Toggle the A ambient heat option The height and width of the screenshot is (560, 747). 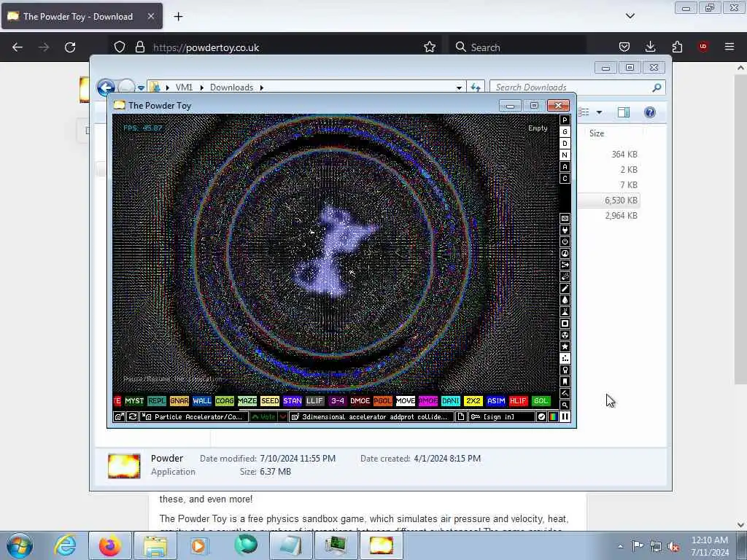click(565, 167)
